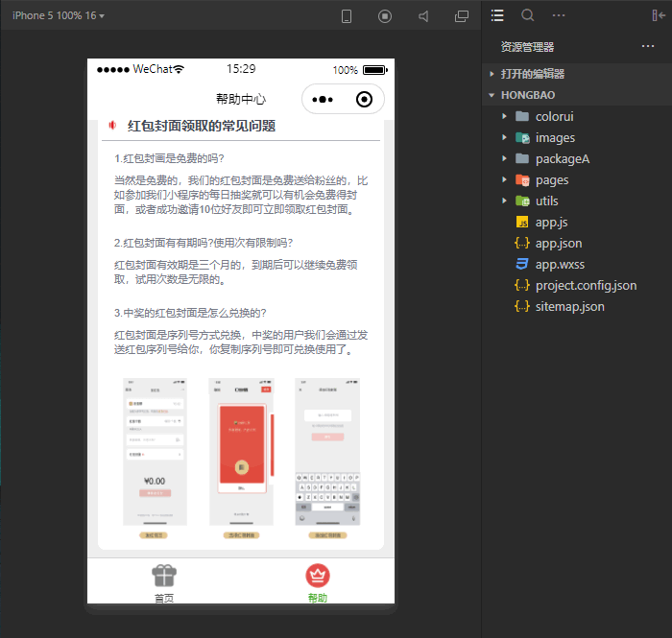Open the ellipsis menu beside search icon
672x638 pixels.
tap(559, 15)
